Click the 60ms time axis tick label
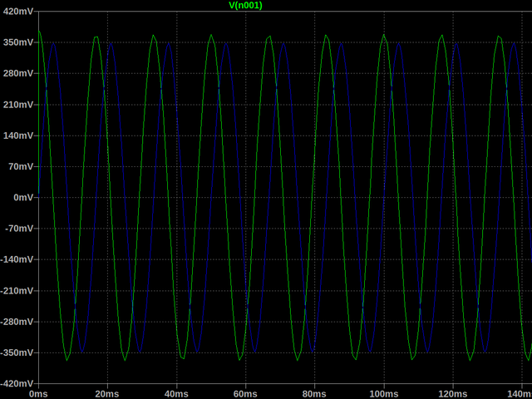This screenshot has height=399, width=532. (x=244, y=392)
